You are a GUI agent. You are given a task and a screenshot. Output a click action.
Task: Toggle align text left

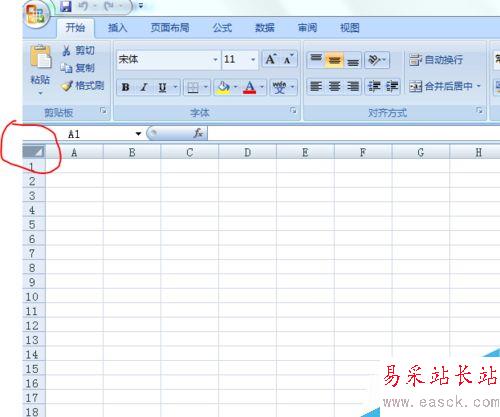[x=316, y=87]
